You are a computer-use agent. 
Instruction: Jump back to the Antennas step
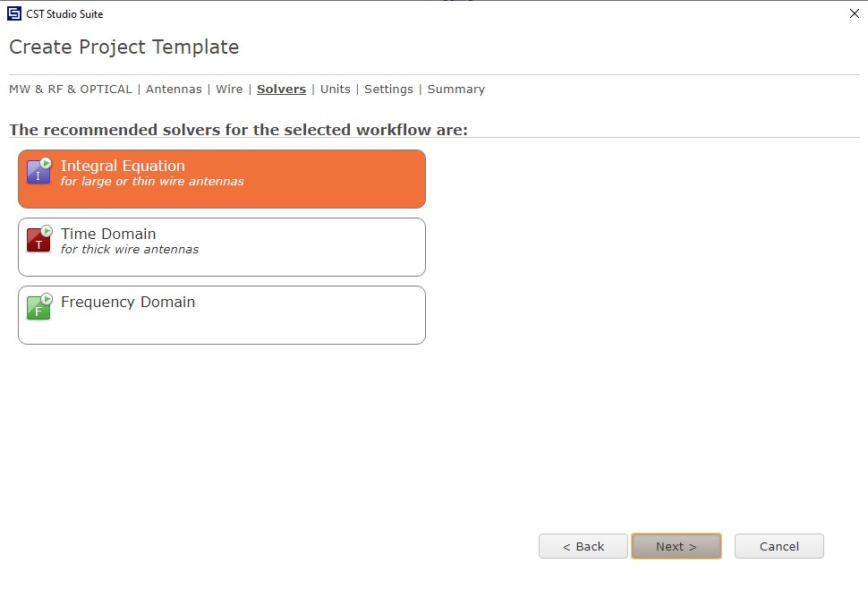174,90
